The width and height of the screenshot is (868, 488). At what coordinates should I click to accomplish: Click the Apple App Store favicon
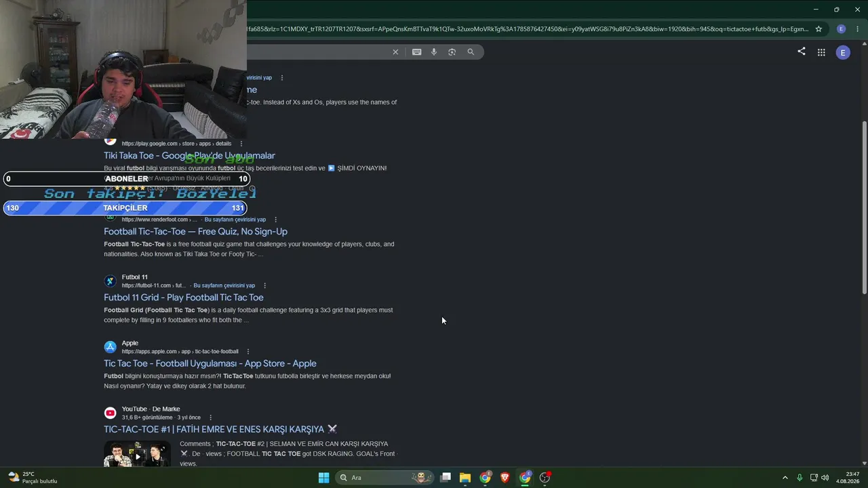(x=110, y=347)
